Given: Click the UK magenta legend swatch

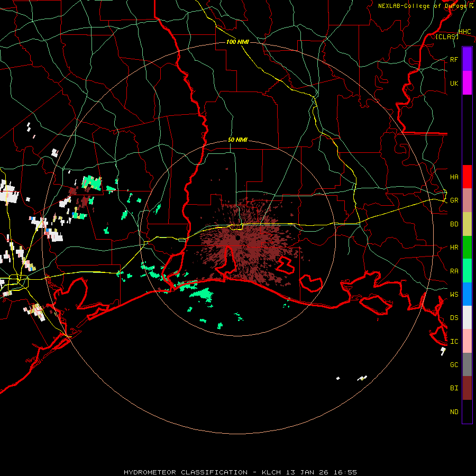Looking at the screenshot, I should [x=467, y=83].
